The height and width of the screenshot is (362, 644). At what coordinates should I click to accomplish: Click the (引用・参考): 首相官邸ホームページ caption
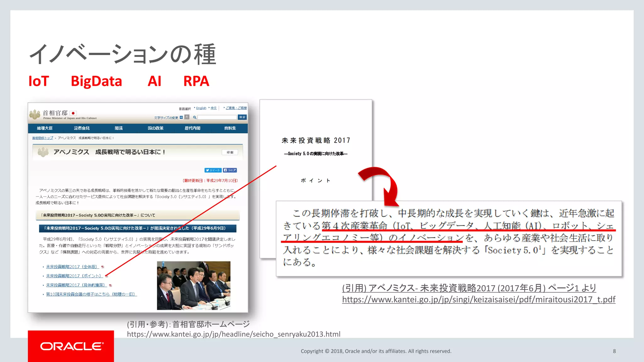pos(188,324)
